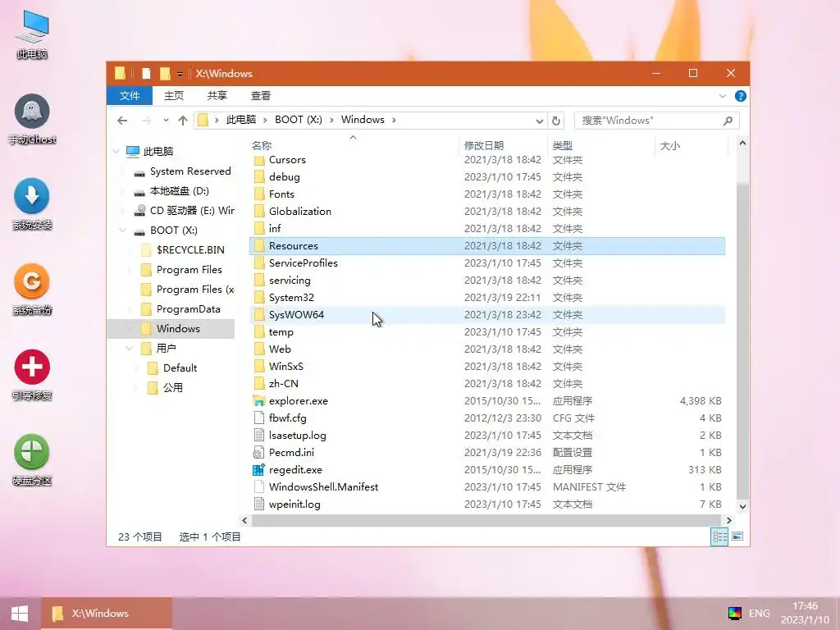Viewport: 840px width, 630px height.
Task: Open the 系统备份 desktop shortcut
Action: click(32, 290)
